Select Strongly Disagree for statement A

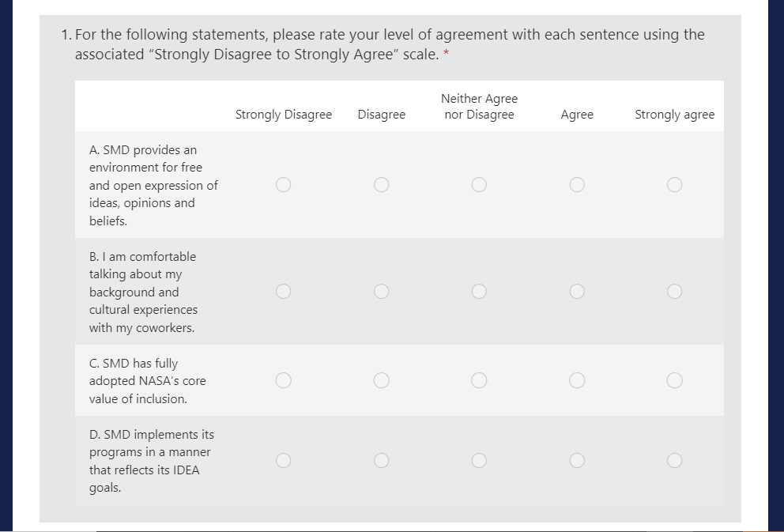tap(284, 185)
